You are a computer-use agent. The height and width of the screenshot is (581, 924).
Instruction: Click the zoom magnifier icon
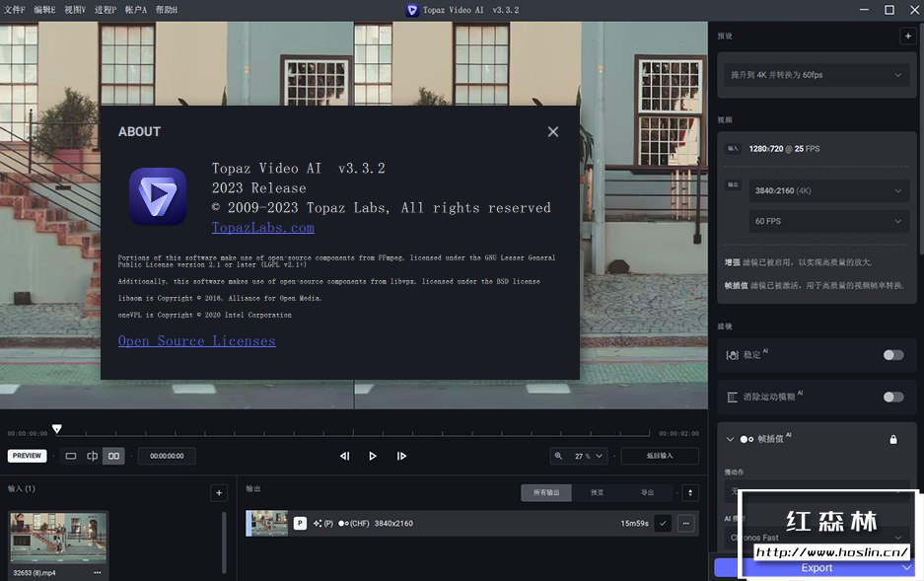(559, 456)
